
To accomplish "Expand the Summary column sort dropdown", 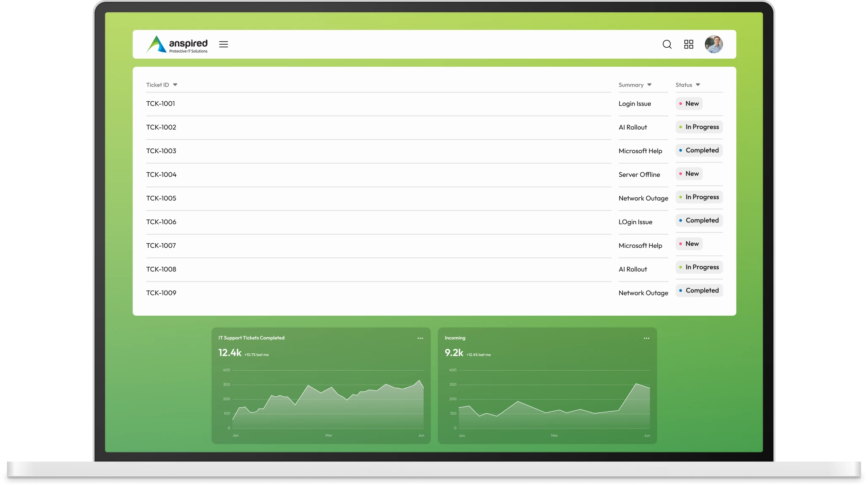I will [650, 85].
